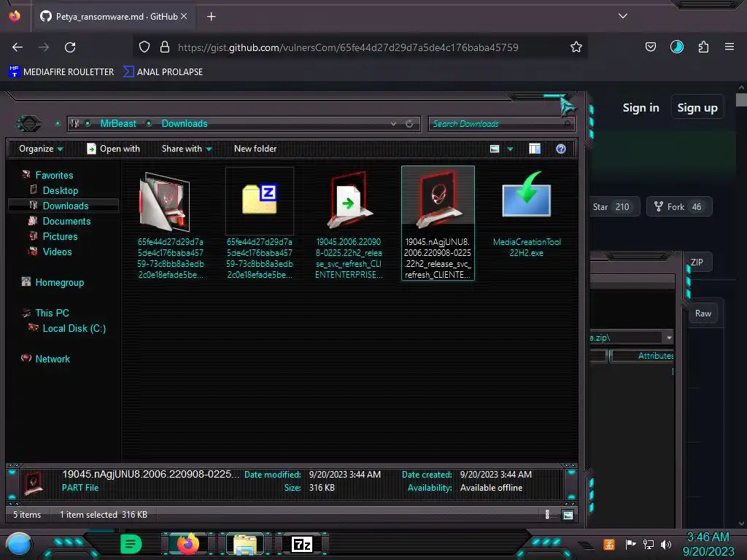The height and width of the screenshot is (560, 747).
Task: Open ANAL PROLAPSE bookmark
Action: coord(163,72)
